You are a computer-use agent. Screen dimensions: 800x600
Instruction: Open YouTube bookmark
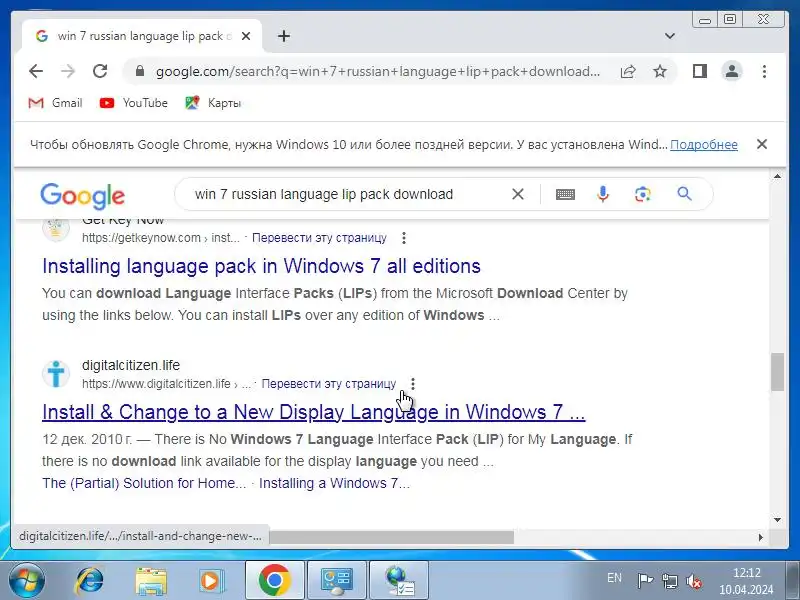(134, 103)
